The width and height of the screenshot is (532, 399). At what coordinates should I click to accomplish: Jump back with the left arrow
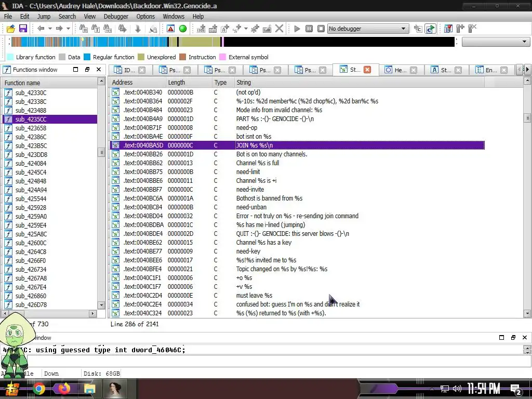coord(41,29)
